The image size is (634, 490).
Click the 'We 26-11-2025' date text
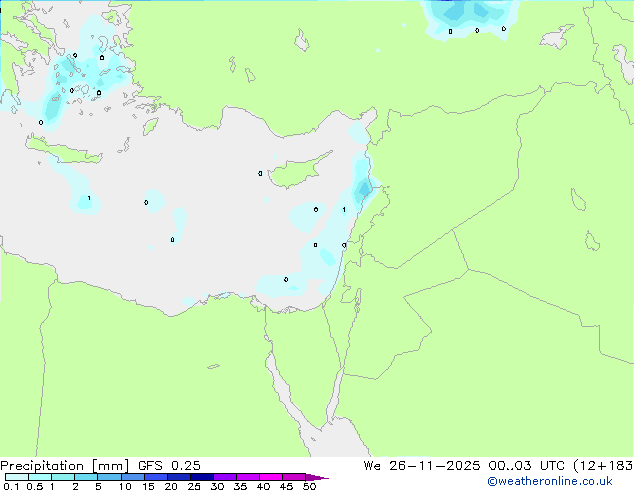(x=422, y=466)
